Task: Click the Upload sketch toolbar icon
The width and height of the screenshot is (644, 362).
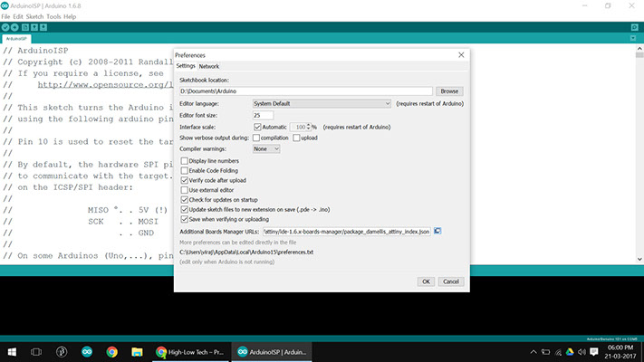Action: point(14,27)
